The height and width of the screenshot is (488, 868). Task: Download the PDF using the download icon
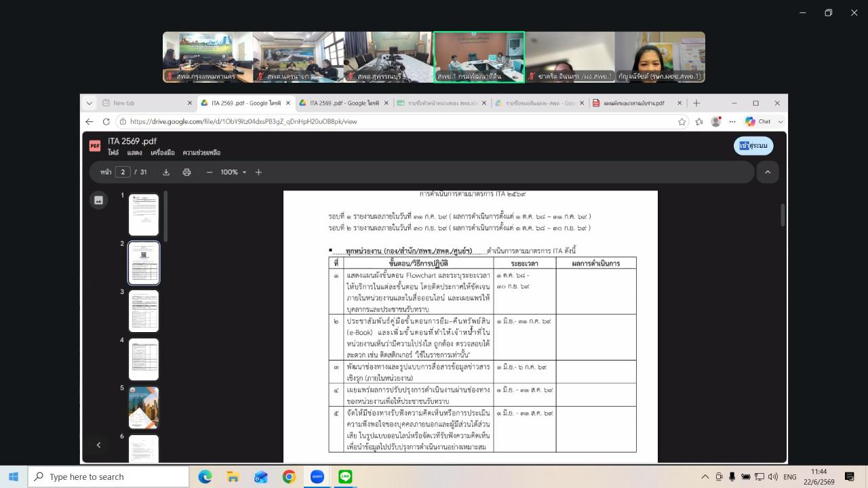click(x=166, y=172)
